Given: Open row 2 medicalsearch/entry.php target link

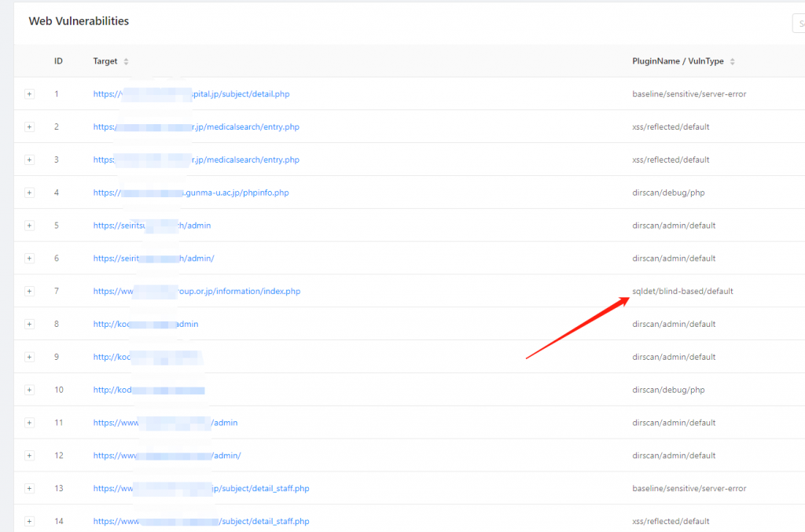Looking at the screenshot, I should tap(196, 127).
